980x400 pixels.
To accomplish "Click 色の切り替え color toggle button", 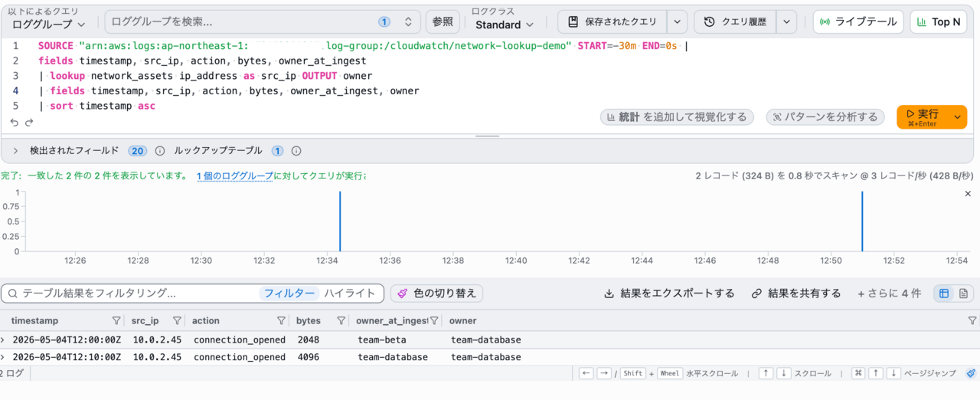I will (x=436, y=293).
